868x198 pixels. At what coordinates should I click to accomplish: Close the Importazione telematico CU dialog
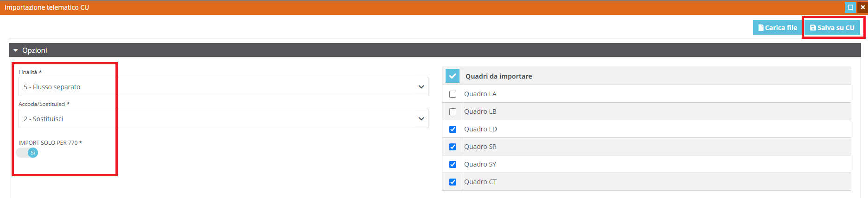pyautogui.click(x=862, y=7)
